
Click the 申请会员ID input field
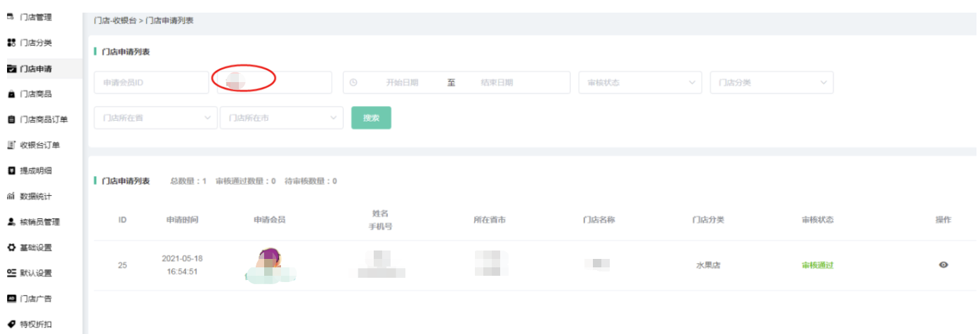point(141,83)
